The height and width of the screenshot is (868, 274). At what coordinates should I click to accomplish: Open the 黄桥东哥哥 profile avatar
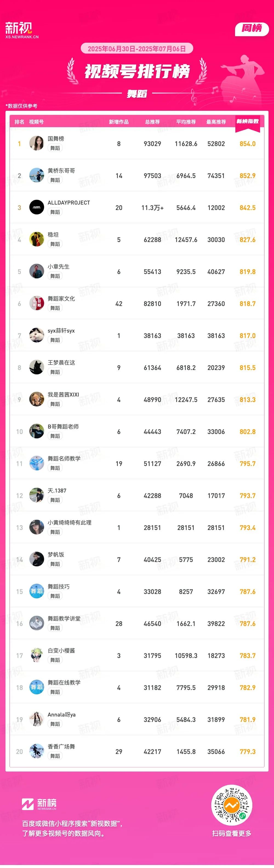point(36,175)
